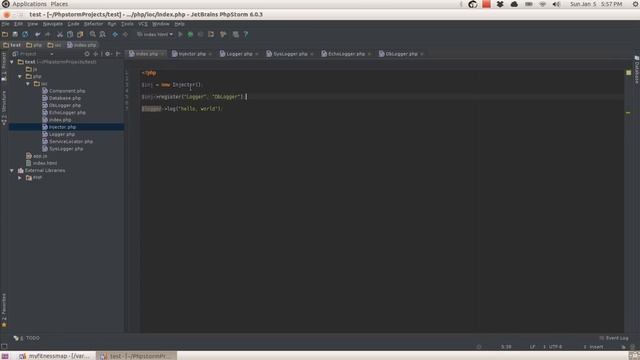
Task: Click the Paste toolbar icon
Action: [80, 35]
